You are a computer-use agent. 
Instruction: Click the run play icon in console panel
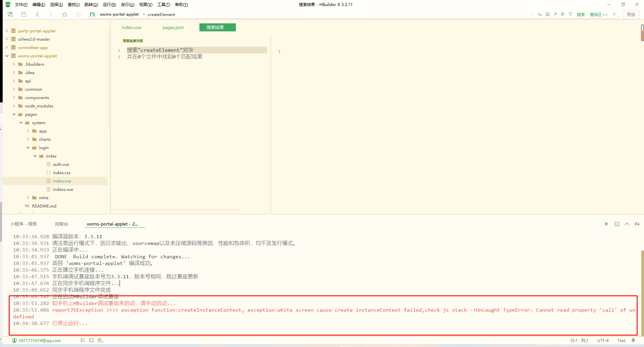tap(606, 224)
